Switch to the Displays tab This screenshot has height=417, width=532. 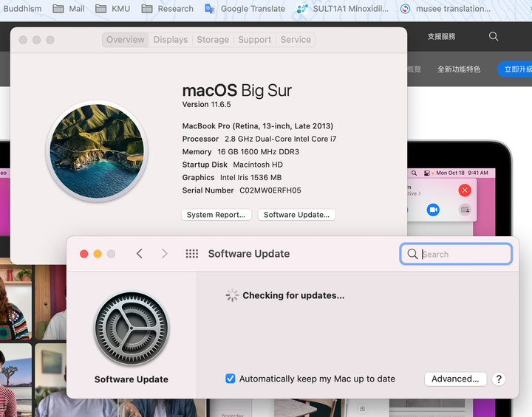pyautogui.click(x=171, y=40)
